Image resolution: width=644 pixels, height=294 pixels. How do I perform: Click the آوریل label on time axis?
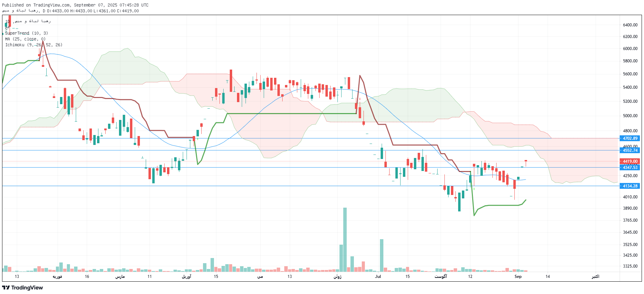[x=187, y=277]
